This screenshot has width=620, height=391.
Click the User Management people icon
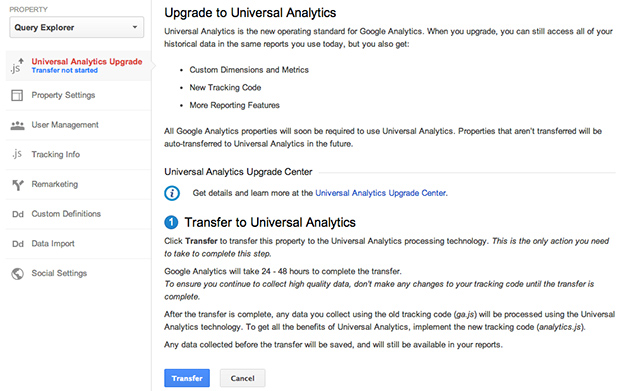coord(17,125)
